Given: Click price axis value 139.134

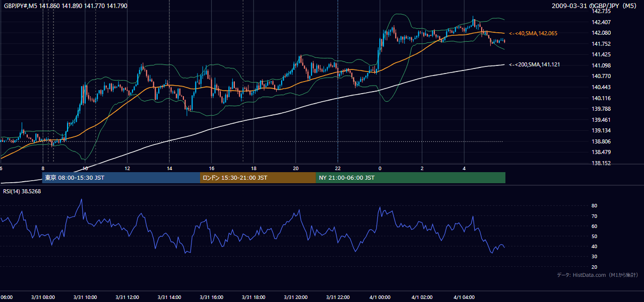Looking at the screenshot, I should [602, 130].
